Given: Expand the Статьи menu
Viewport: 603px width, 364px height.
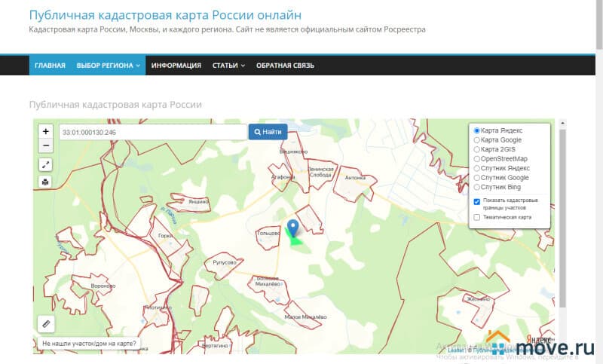Looking at the screenshot, I should coord(228,66).
